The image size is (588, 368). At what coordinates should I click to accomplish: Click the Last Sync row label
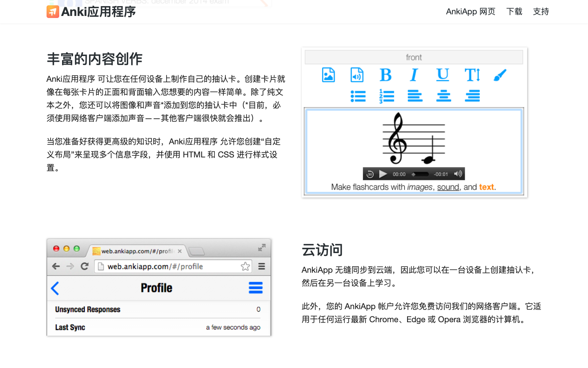click(x=70, y=328)
